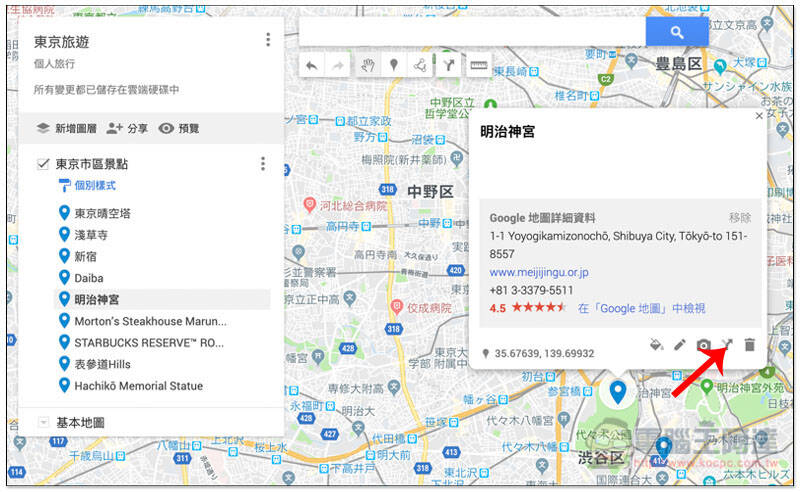Image resolution: width=800 pixels, height=492 pixels.
Task: Expand the 基本地圖 base map arrow
Action: pos(44,423)
